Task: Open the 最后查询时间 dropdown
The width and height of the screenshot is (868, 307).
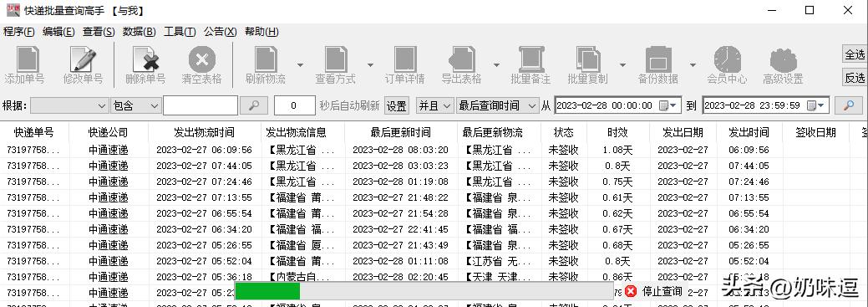Action: 497,105
